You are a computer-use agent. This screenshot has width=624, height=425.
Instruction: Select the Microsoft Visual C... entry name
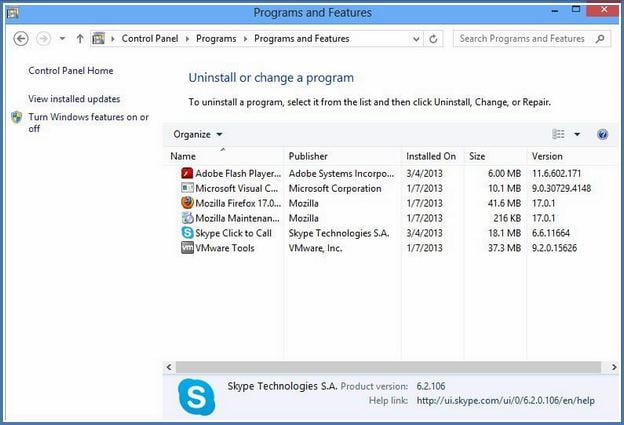[236, 188]
